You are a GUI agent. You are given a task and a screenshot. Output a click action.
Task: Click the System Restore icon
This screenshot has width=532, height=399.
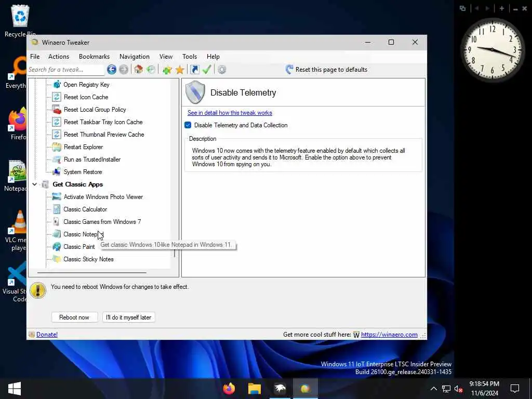point(57,172)
